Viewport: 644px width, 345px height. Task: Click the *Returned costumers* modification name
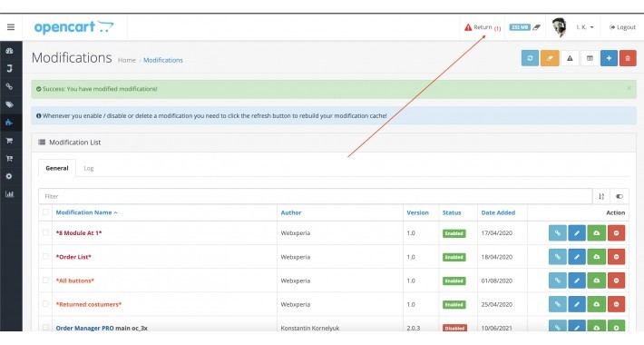pyautogui.click(x=89, y=304)
